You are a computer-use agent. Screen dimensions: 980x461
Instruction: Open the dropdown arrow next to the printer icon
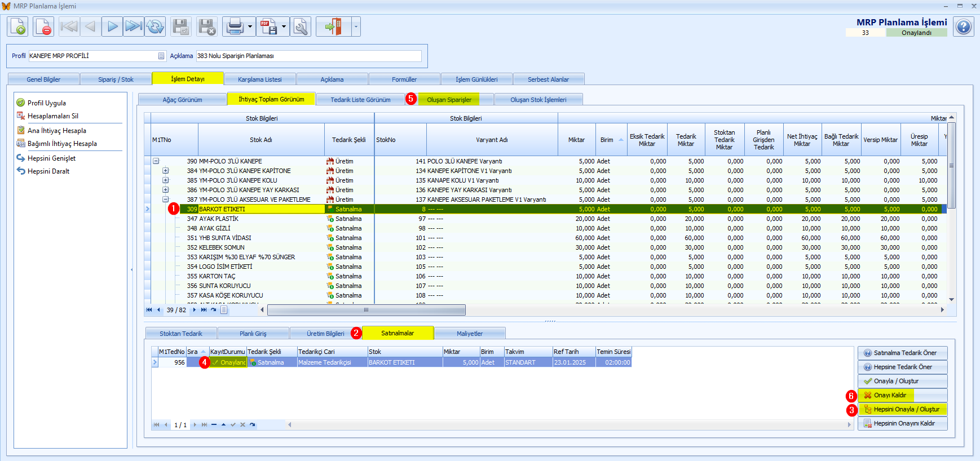pos(250,26)
